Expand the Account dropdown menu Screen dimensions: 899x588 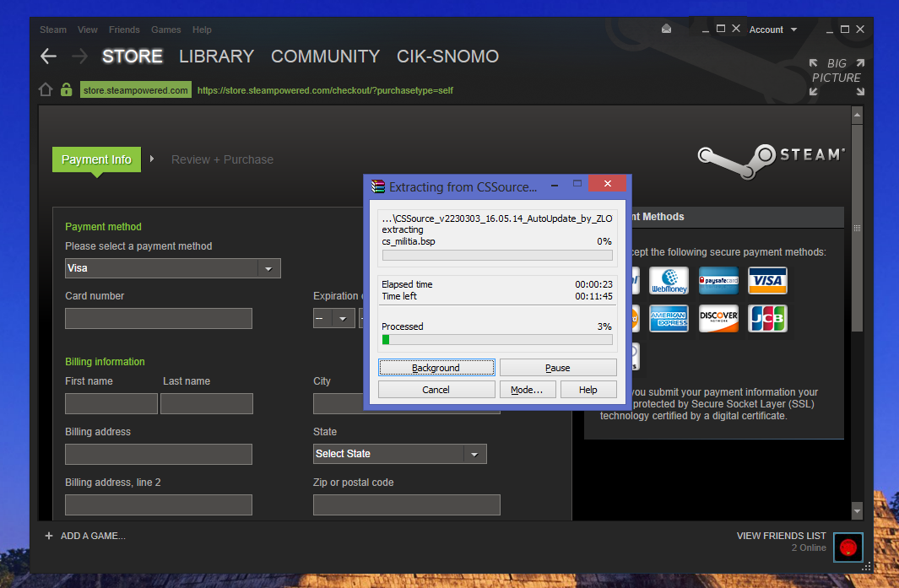point(773,30)
